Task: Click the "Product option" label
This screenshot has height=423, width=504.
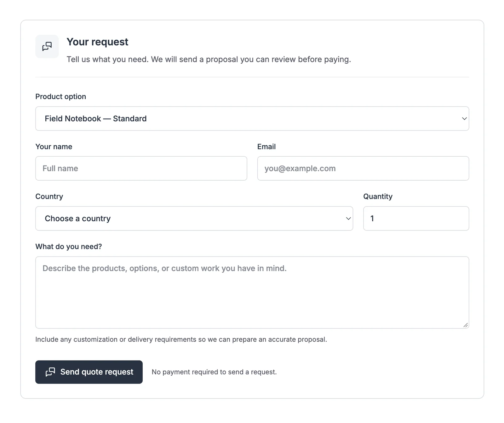Action: (x=60, y=96)
